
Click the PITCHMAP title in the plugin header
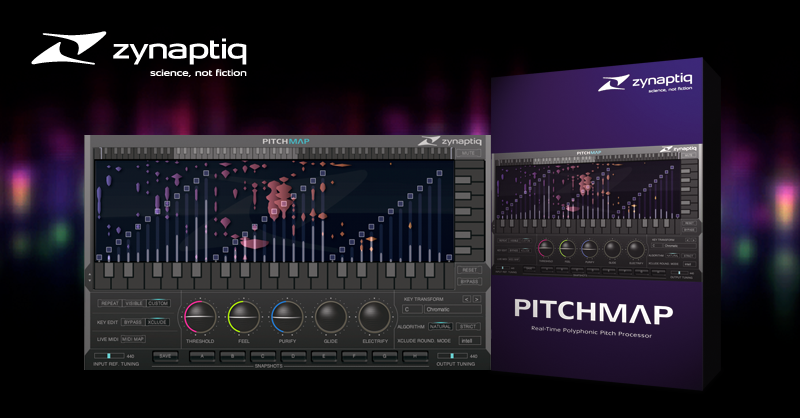[286, 141]
